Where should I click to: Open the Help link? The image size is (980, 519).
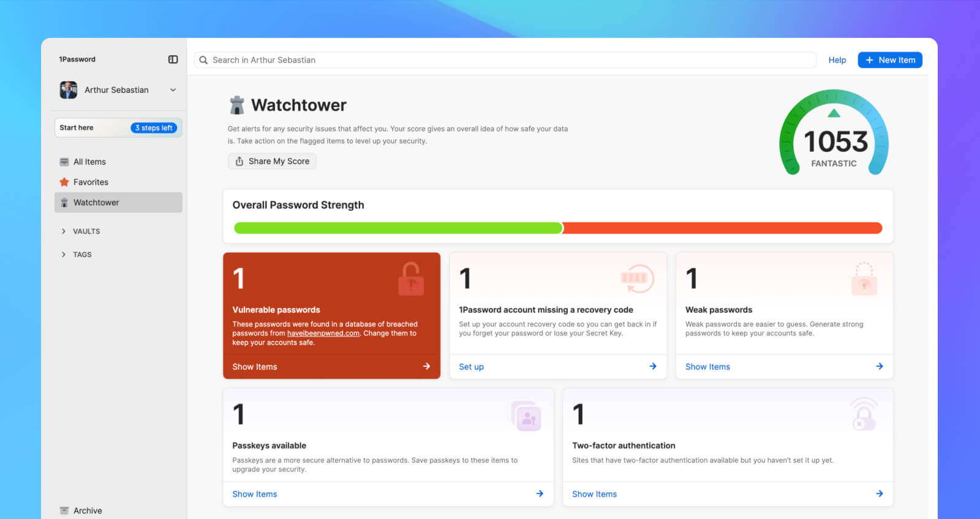[x=837, y=60]
